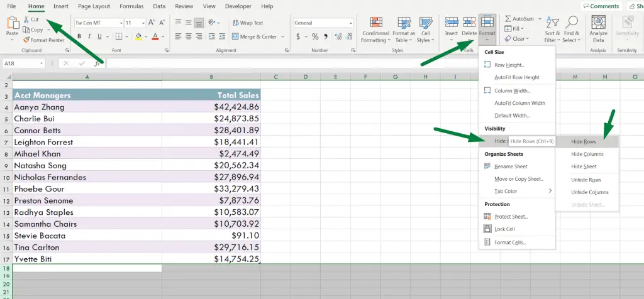Click the Cut scissors icon
The height and width of the screenshot is (299, 644).
coord(26,19)
